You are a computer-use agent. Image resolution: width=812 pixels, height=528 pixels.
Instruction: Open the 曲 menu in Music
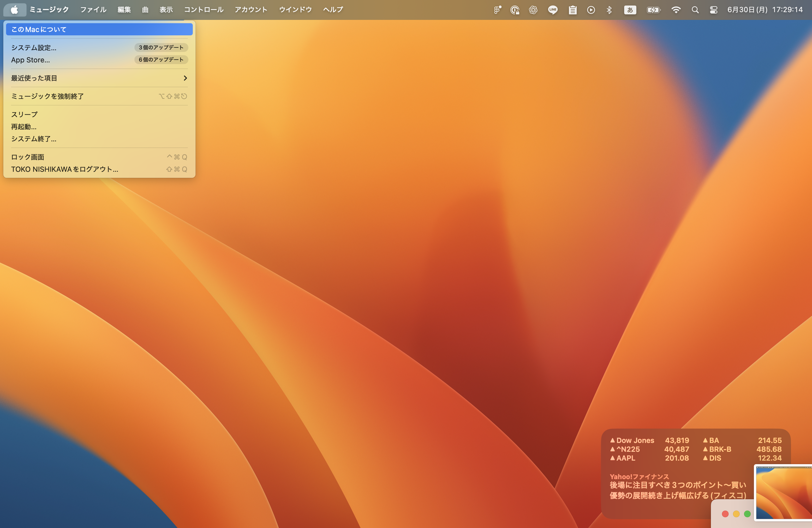(145, 10)
